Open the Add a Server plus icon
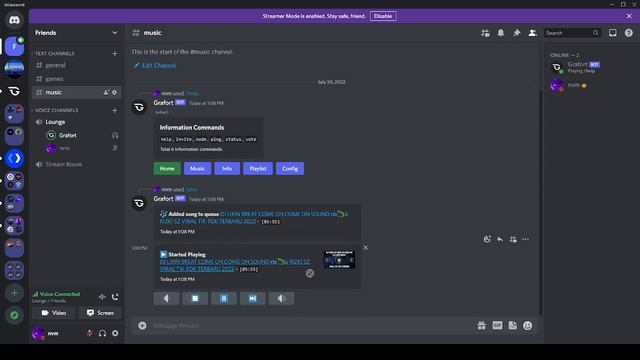640x360 pixels. 14,293
